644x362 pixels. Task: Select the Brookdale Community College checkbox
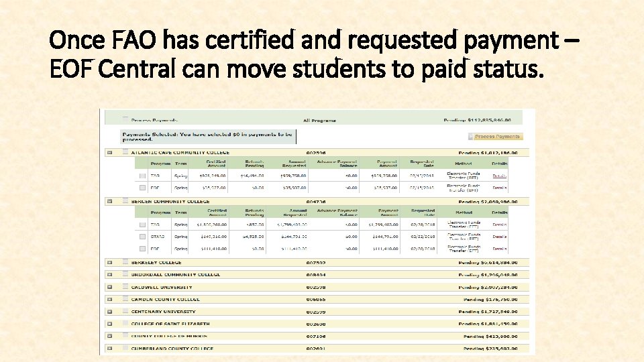coord(125,274)
